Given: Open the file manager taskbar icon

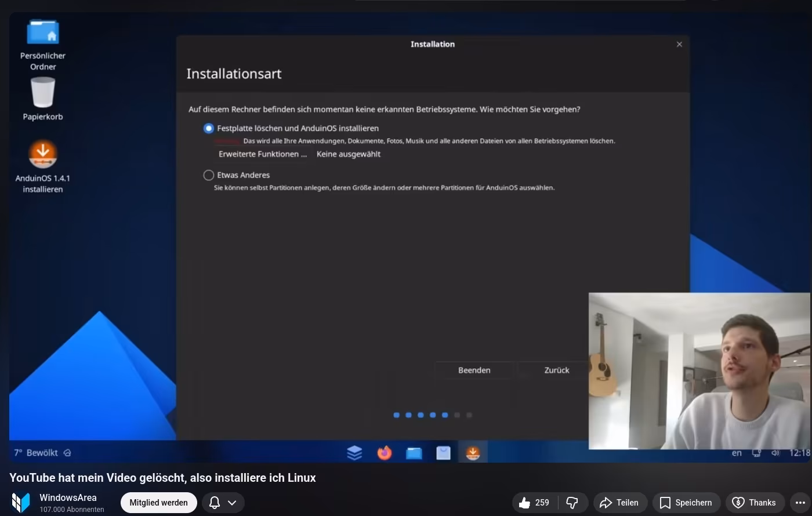Looking at the screenshot, I should coord(414,453).
